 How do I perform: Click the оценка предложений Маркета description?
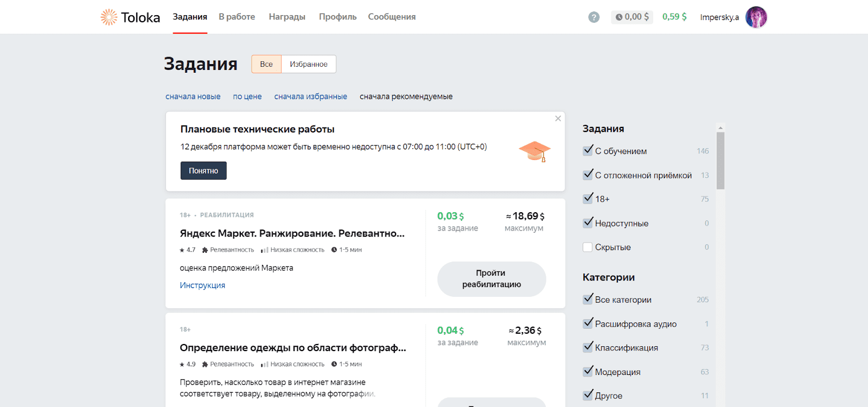click(x=237, y=268)
